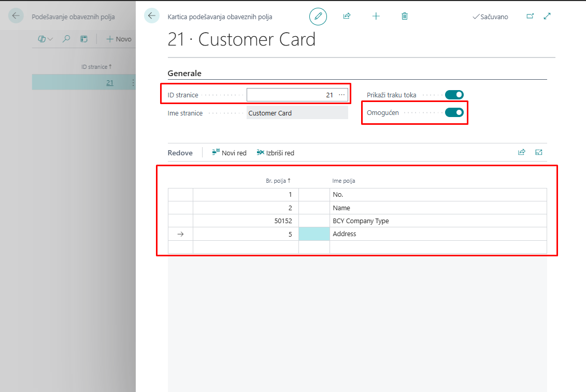Expand card to full screen icon
Screen dimensions: 586x392
[x=547, y=17]
